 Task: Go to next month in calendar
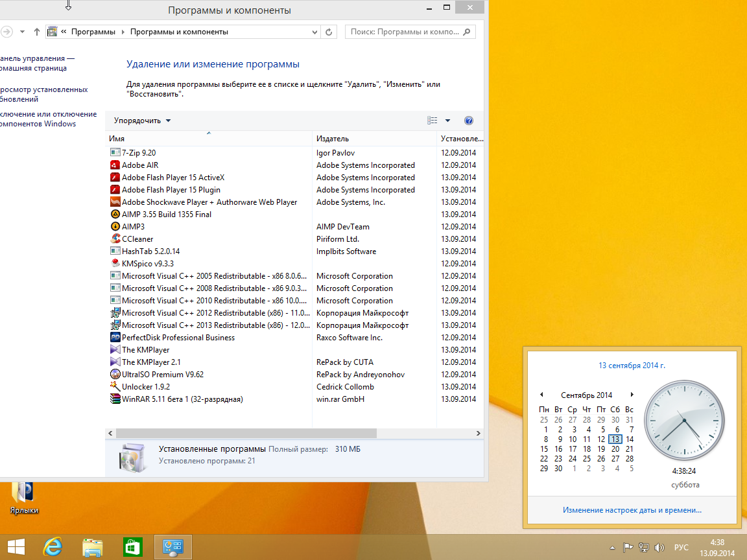pos(632,395)
